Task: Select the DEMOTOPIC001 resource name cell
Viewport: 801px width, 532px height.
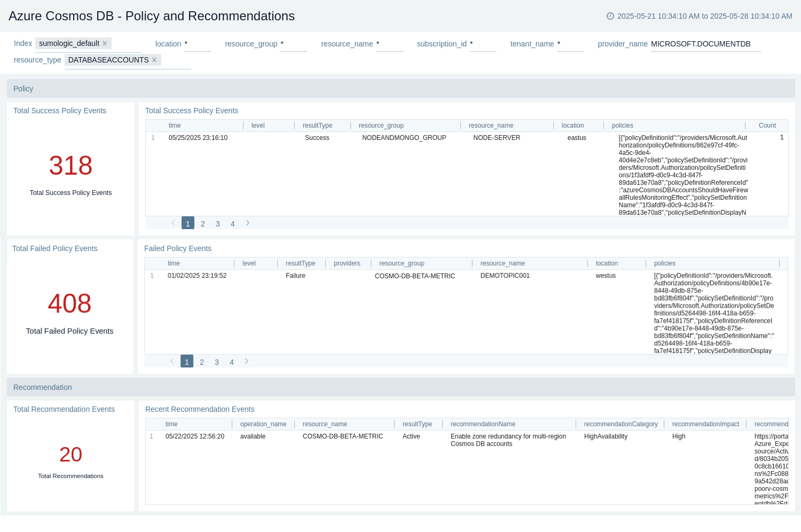Action: pos(505,276)
